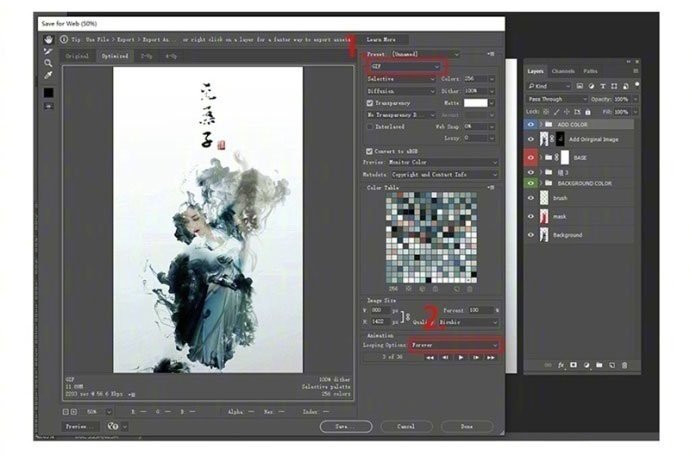This screenshot has width=690, height=456.
Task: Hide the Add Original Image layer
Action: [531, 139]
